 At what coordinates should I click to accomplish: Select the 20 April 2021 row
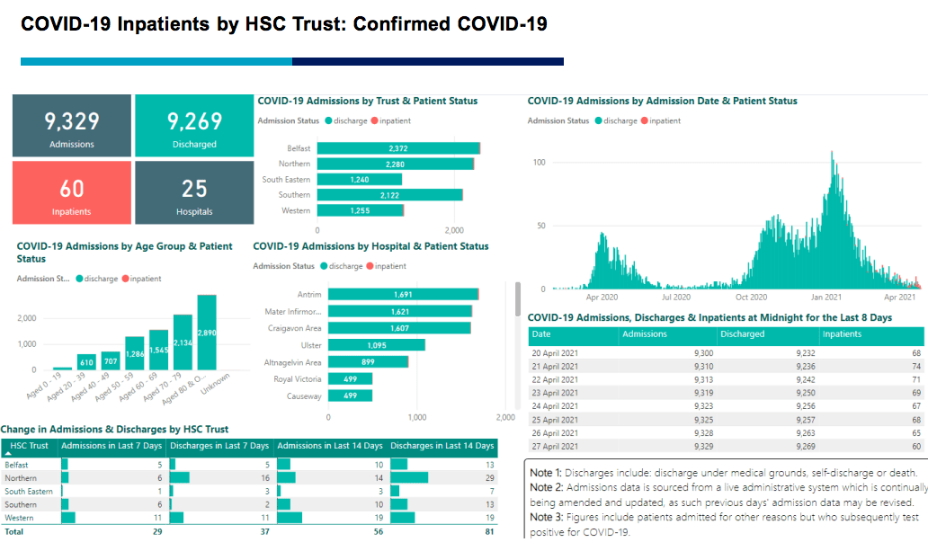coord(727,353)
